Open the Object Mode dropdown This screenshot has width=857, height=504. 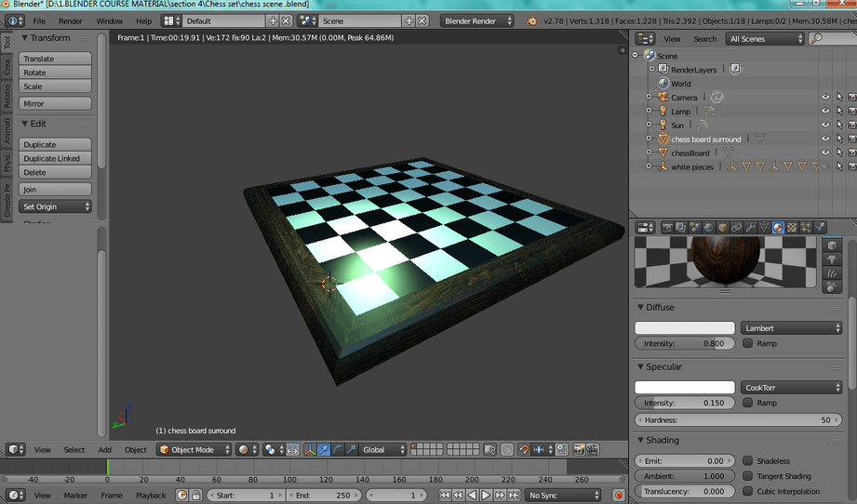pos(194,450)
